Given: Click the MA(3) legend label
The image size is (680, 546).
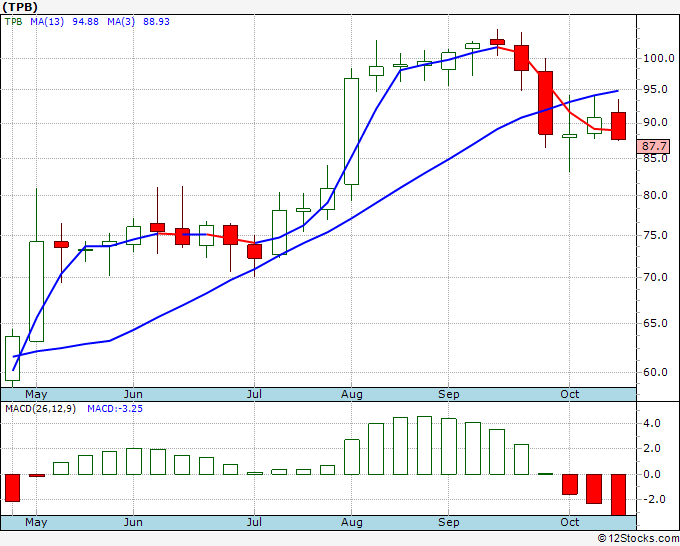Looking at the screenshot, I should 121,21.
